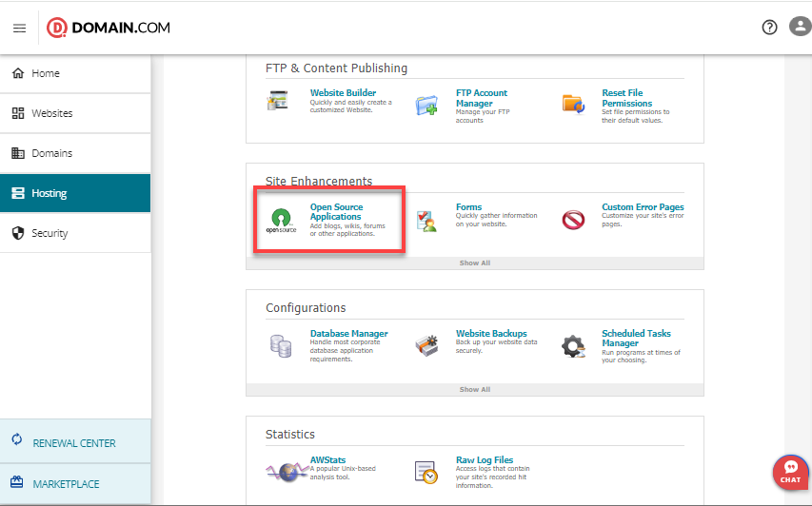Screen dimensions: 812x506
Task: Open Domains in the sidebar
Action: 75,153
